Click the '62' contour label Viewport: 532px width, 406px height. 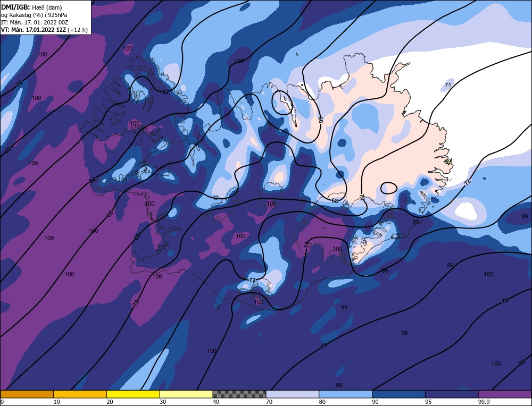click(165, 92)
